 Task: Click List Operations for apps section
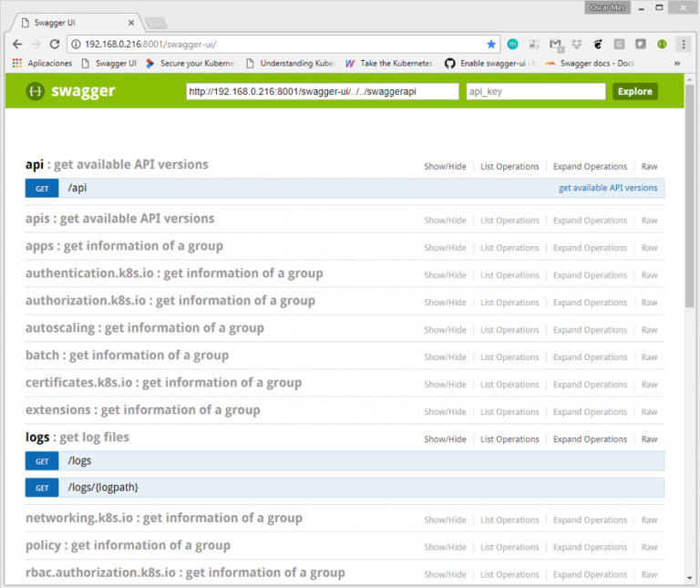pos(510,248)
